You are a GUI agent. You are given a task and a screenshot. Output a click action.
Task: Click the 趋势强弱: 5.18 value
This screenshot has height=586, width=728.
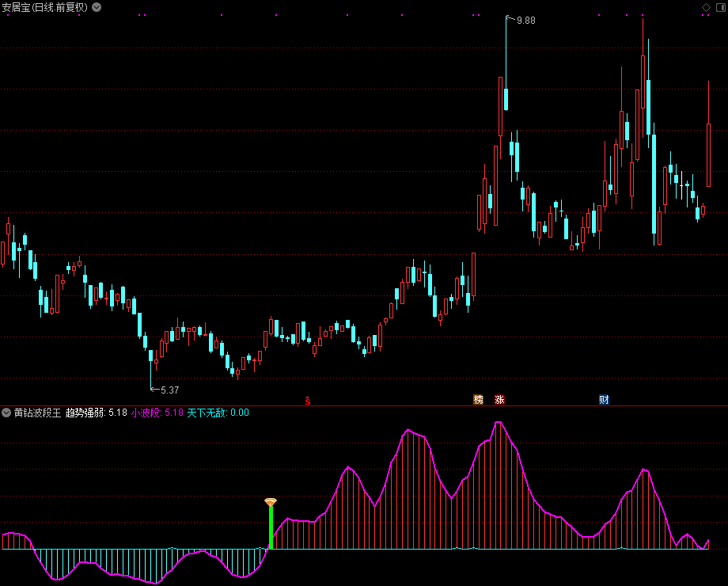(x=96, y=413)
